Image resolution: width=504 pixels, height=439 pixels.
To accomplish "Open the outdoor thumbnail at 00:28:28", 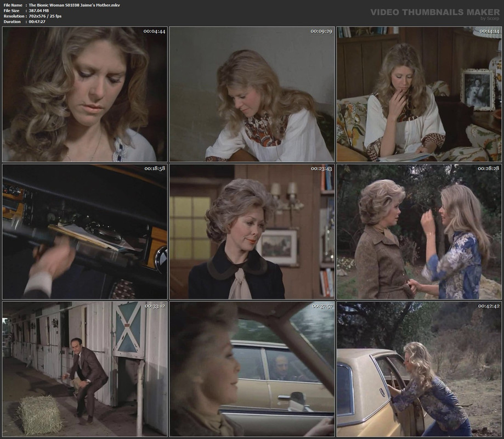I will [419, 232].
